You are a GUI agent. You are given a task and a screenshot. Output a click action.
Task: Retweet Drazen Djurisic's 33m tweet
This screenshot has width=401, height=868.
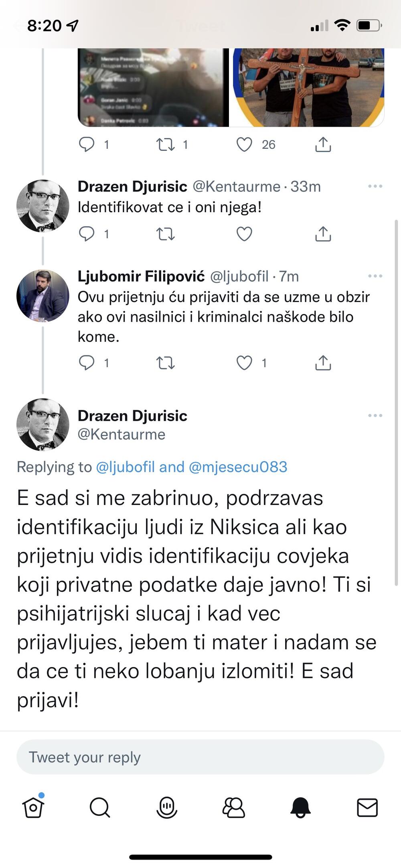coord(165,234)
